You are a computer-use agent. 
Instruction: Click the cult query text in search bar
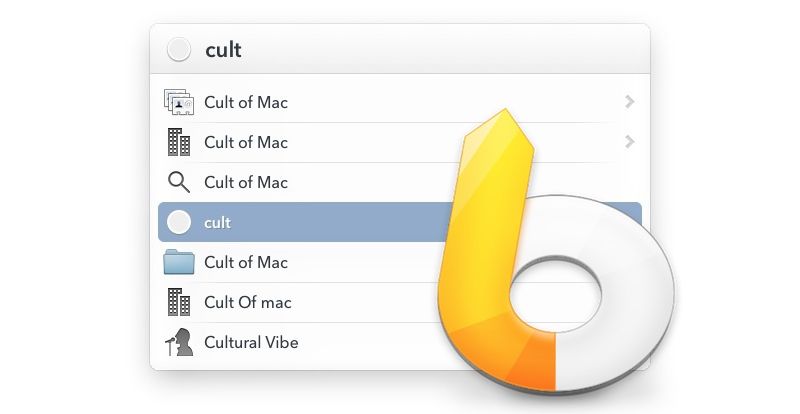point(223,49)
